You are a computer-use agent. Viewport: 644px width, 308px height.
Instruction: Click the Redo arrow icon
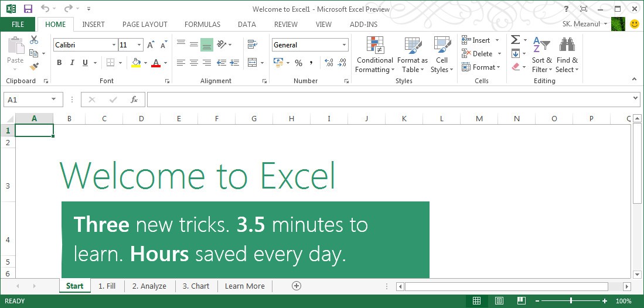(x=68, y=9)
